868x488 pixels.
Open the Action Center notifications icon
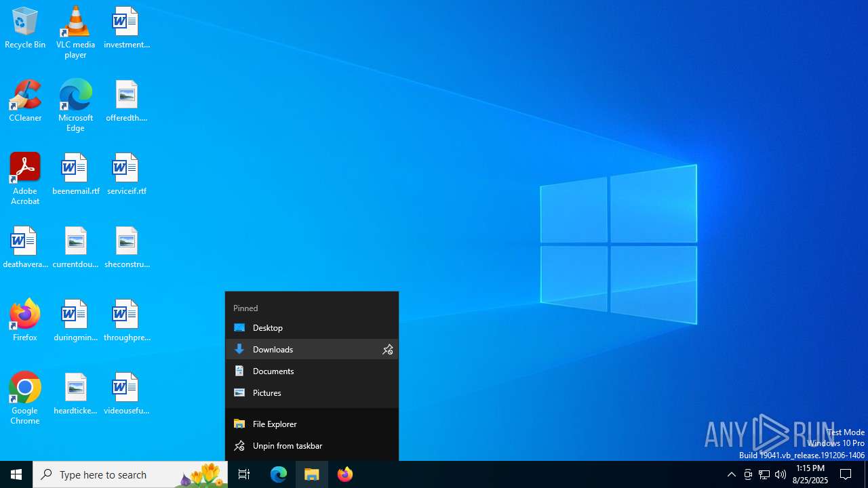(846, 474)
